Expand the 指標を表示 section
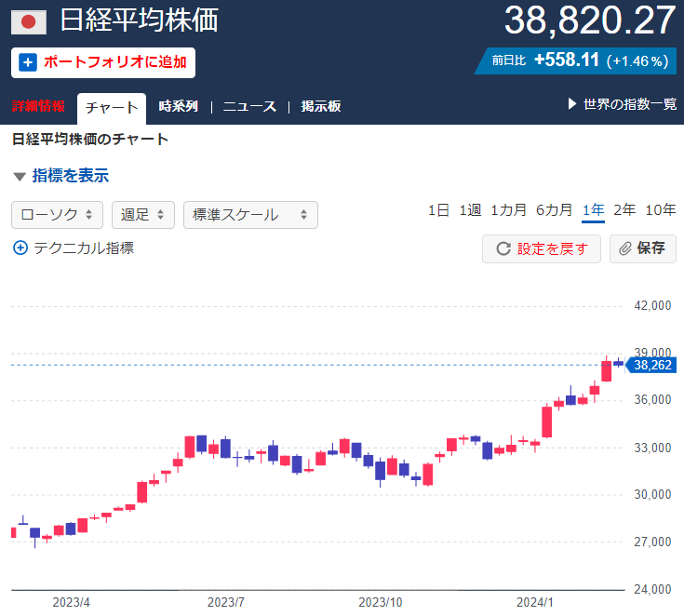684x616 pixels. [x=61, y=176]
